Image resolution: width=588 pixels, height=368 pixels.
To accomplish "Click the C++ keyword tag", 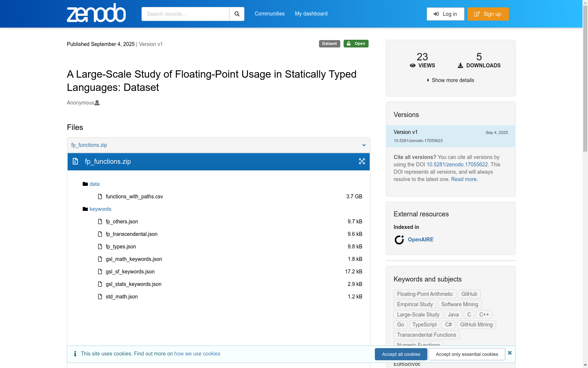I will (x=484, y=315).
